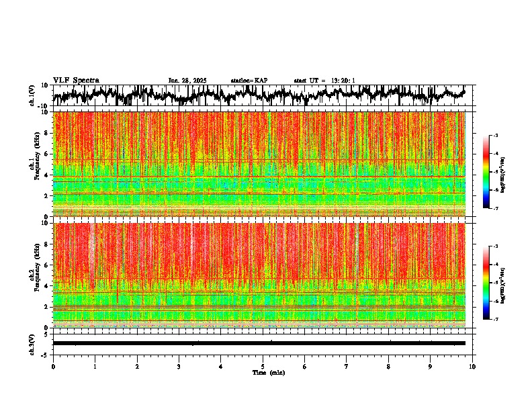The image size is (532, 411).
Task: Click the time axis tick label "6"
Action: pos(305,367)
